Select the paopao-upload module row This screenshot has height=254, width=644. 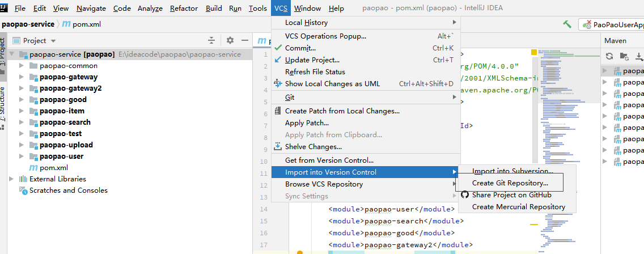pyautogui.click(x=130, y=145)
